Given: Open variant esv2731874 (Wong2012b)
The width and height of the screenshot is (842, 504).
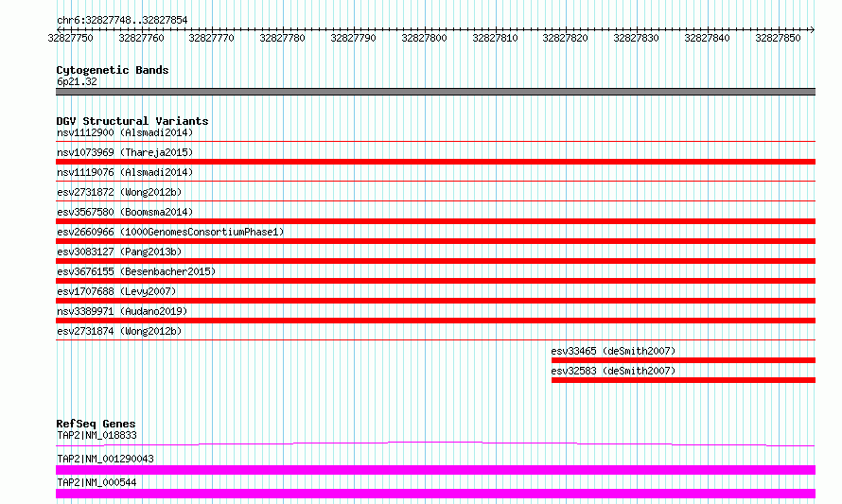Looking at the screenshot, I should click(119, 331).
